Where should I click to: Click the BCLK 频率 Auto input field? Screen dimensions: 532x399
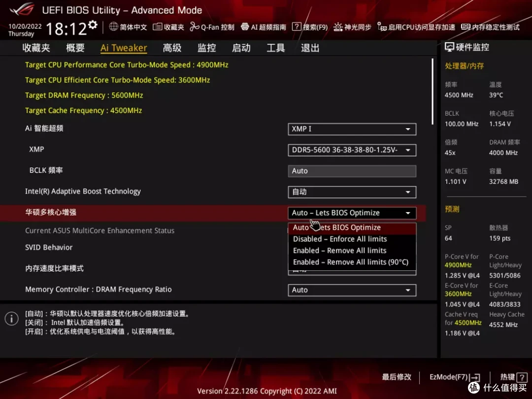pos(352,171)
